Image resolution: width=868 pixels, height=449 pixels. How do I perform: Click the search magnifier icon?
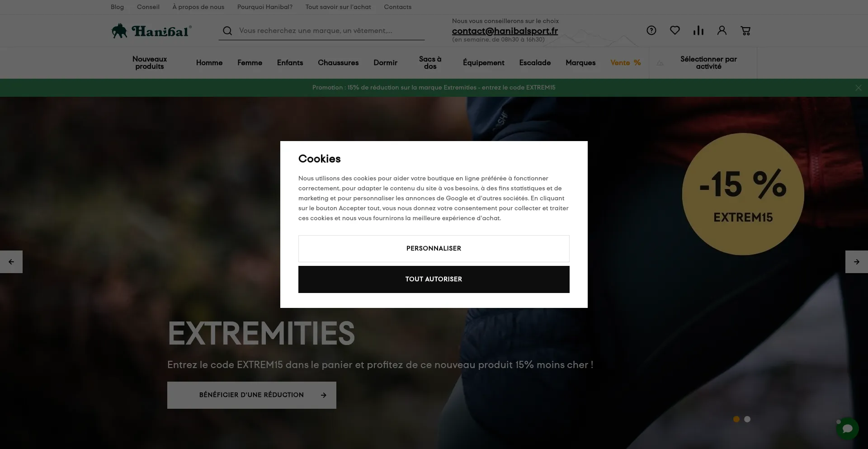click(x=227, y=31)
